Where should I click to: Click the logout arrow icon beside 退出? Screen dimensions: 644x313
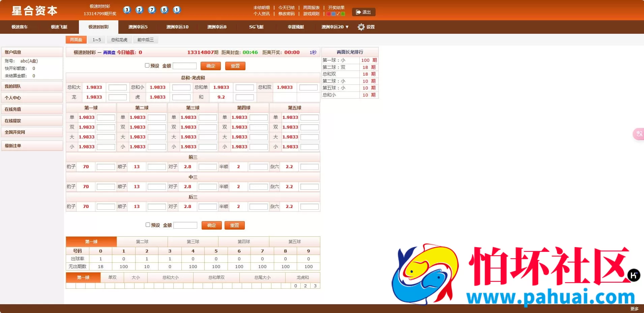pyautogui.click(x=358, y=12)
